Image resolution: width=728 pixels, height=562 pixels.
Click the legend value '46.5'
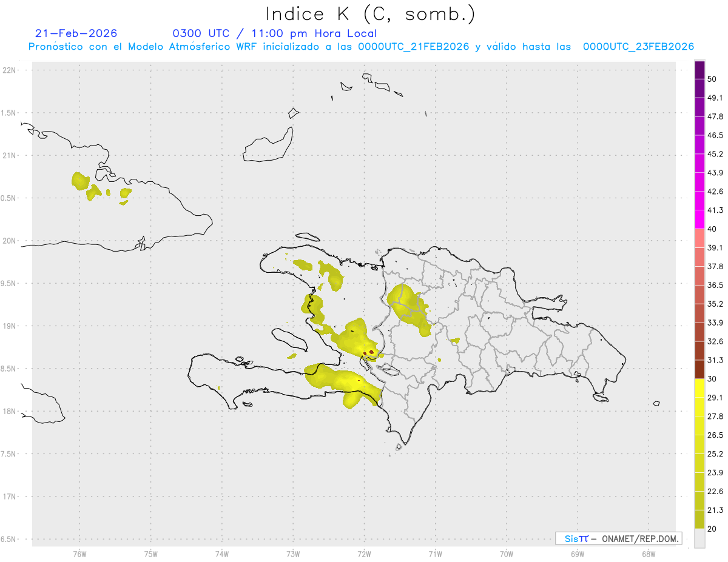click(x=715, y=135)
